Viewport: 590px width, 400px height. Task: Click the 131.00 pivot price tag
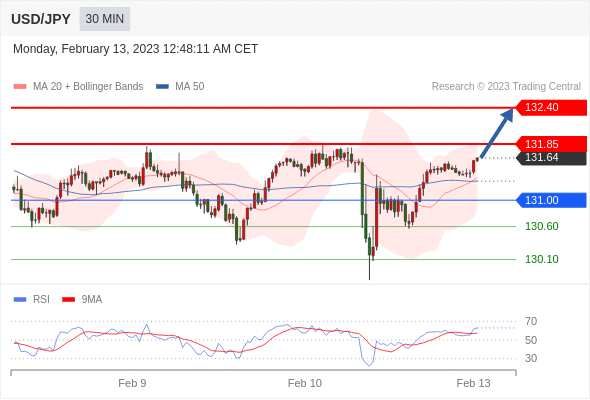click(x=550, y=200)
